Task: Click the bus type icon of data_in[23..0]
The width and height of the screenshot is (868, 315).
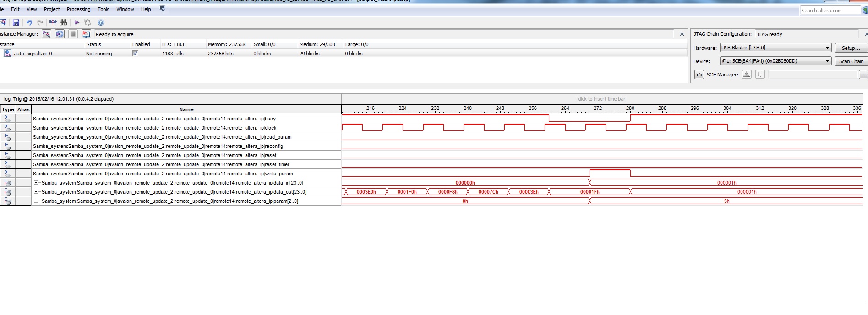Action: click(8, 183)
